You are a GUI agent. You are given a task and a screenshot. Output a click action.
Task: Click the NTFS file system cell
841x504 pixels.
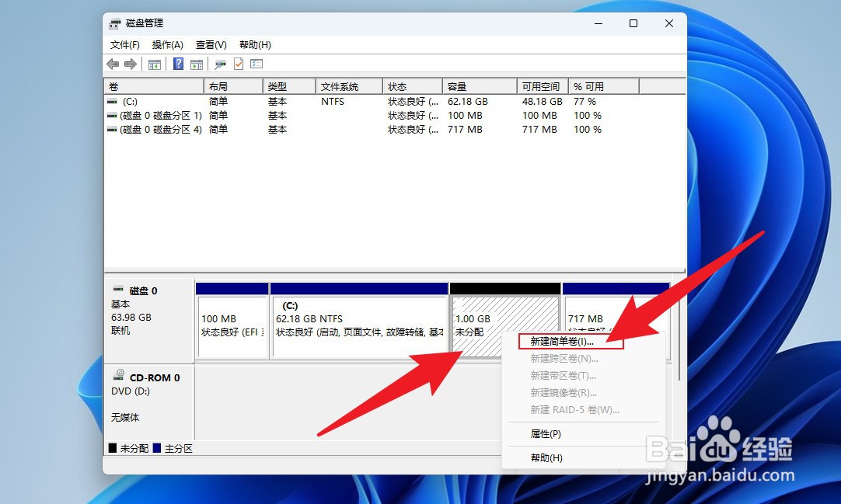pos(333,101)
